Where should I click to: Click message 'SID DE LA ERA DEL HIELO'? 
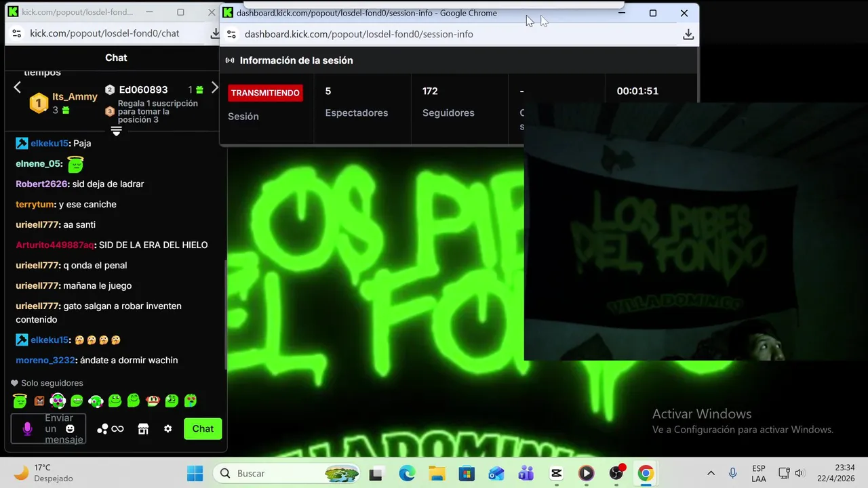click(153, 245)
